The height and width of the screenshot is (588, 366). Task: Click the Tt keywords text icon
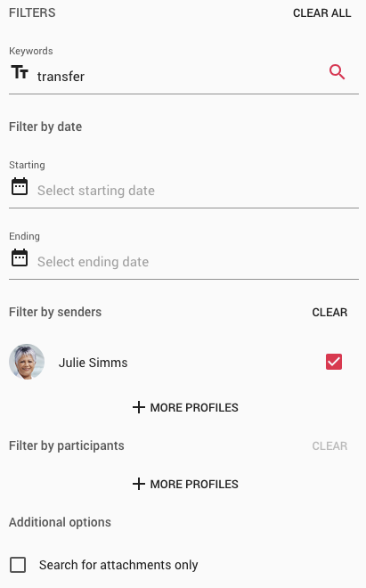[20, 72]
